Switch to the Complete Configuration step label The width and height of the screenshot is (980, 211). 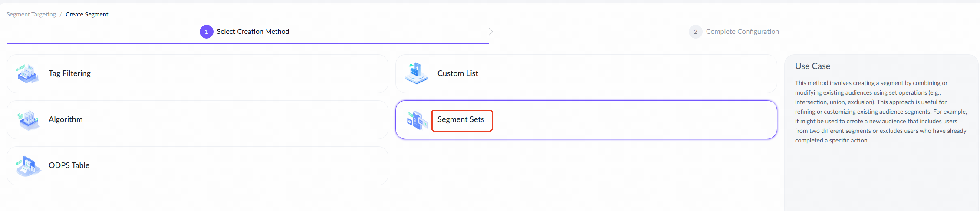tap(742, 32)
